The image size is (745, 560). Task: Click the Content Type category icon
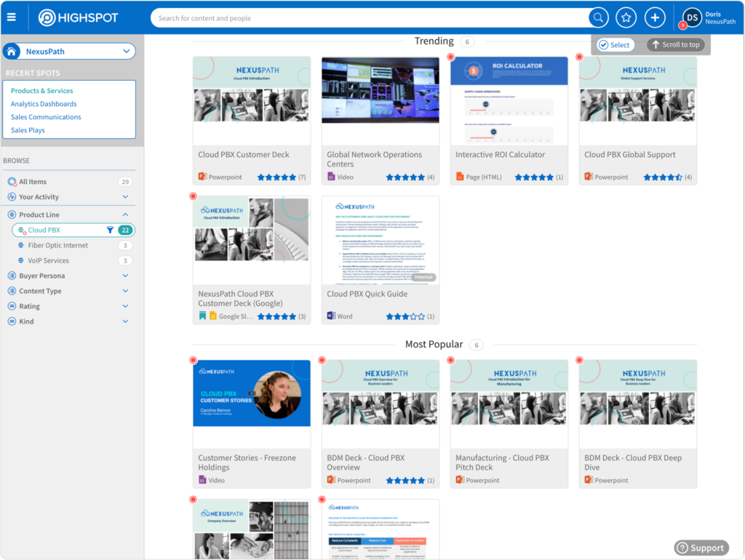[x=12, y=291]
